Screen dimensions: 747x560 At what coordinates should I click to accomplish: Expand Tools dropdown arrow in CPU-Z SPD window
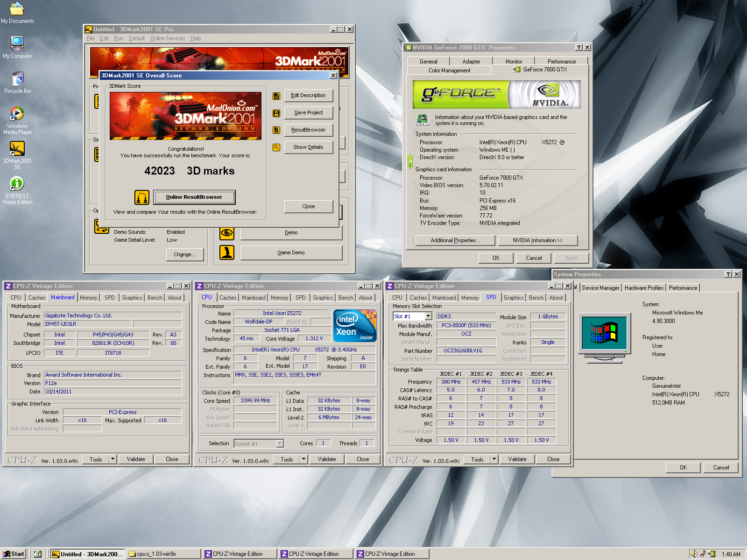[494, 459]
